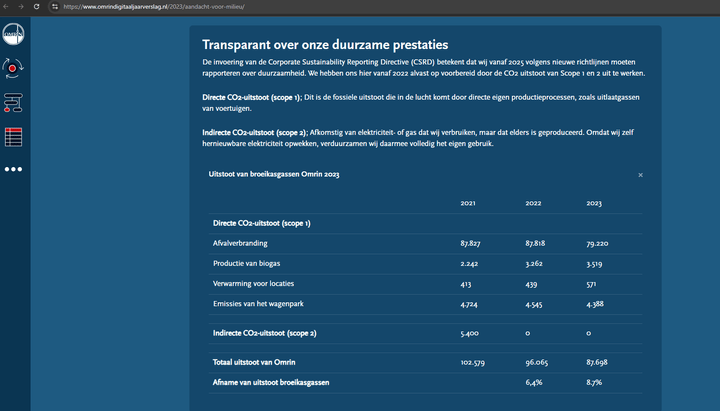
Task: Select the 'Emissies van het wagenpark' row label
Action: [258, 304]
